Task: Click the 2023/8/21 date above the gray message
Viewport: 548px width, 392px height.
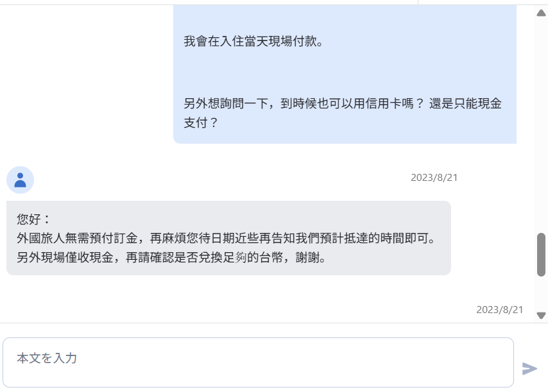Action: pyautogui.click(x=434, y=178)
